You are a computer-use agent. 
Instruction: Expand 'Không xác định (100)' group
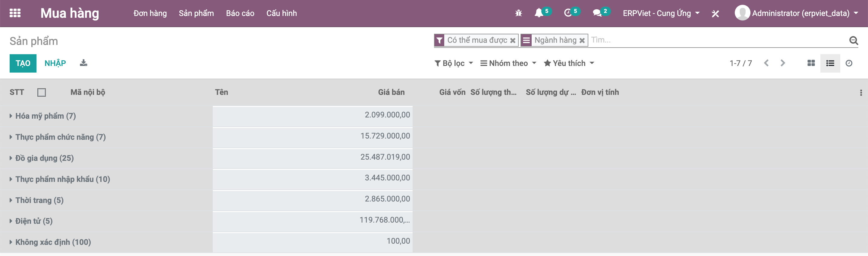[50, 242]
